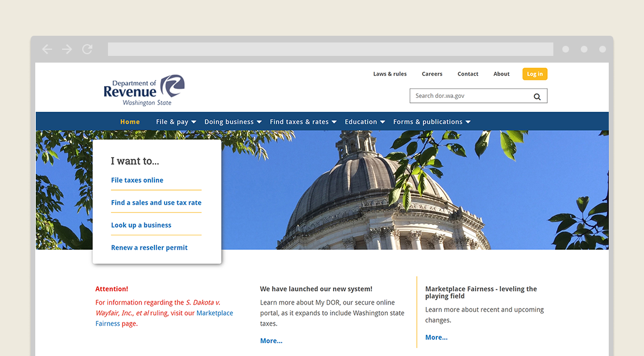This screenshot has height=356, width=644.
Task: Open the Forms & publications dropdown
Action: point(431,122)
